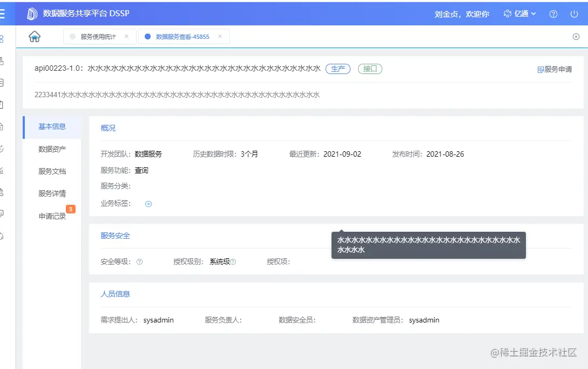Image resolution: width=588 pixels, height=369 pixels.
Task: Click the dark tooltip popup text
Action: point(429,245)
